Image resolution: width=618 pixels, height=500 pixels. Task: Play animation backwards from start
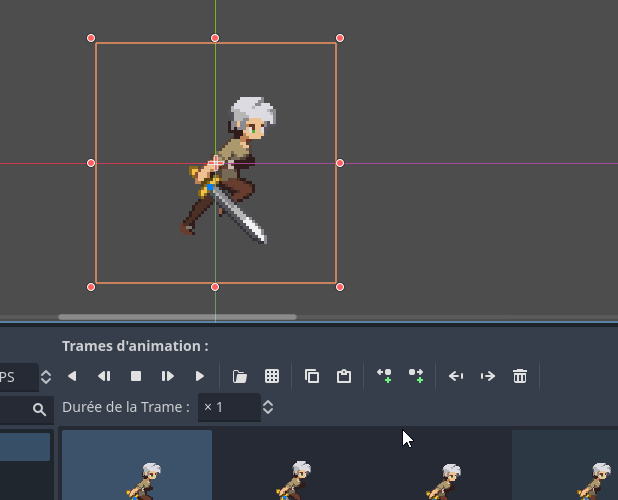tap(72, 376)
